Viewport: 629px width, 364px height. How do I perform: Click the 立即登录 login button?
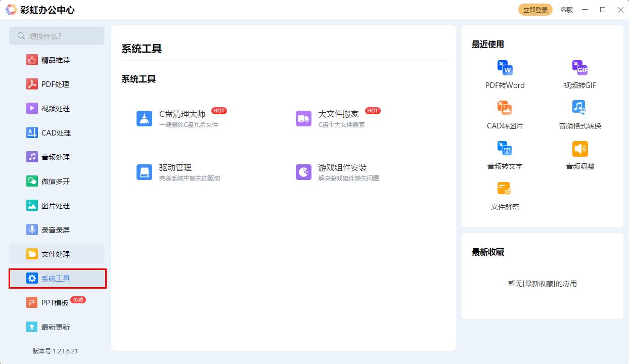tap(535, 9)
